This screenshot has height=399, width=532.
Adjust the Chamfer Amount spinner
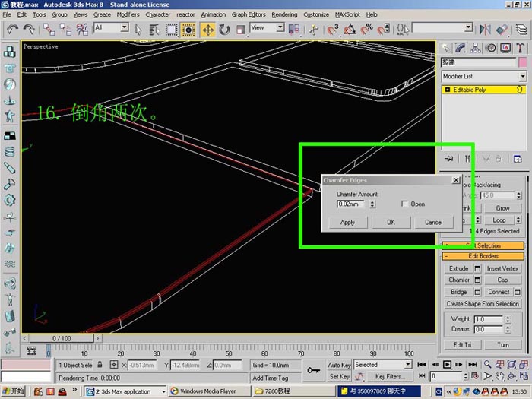(372, 204)
